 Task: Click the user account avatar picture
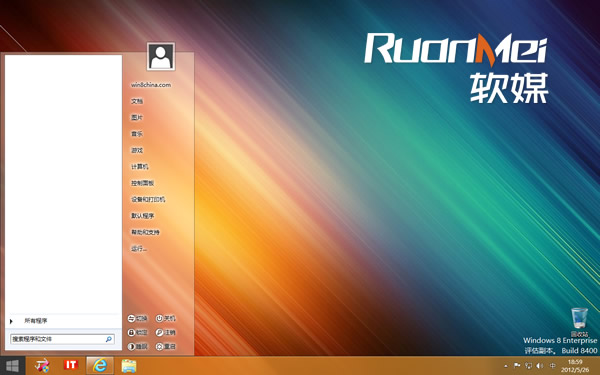click(x=161, y=57)
